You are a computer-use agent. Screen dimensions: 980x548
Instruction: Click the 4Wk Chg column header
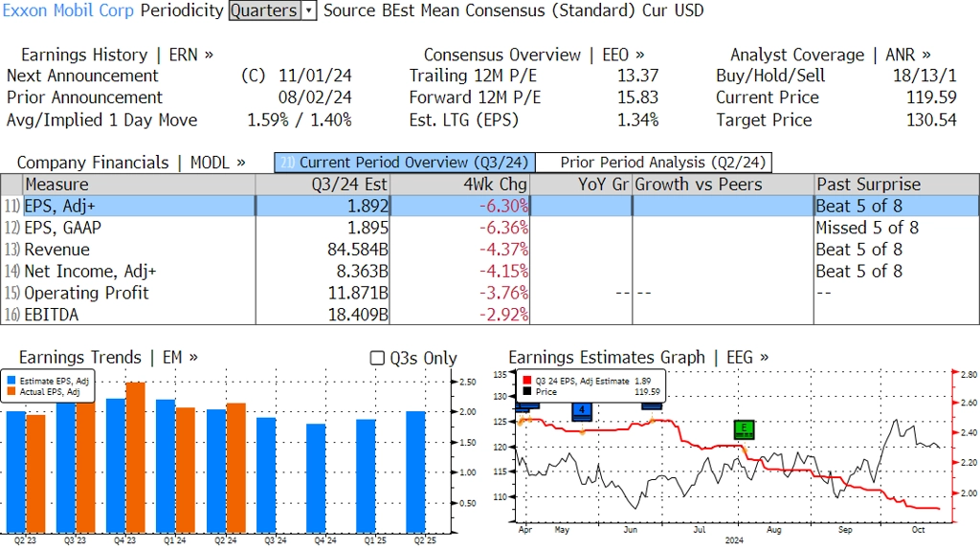point(459,185)
